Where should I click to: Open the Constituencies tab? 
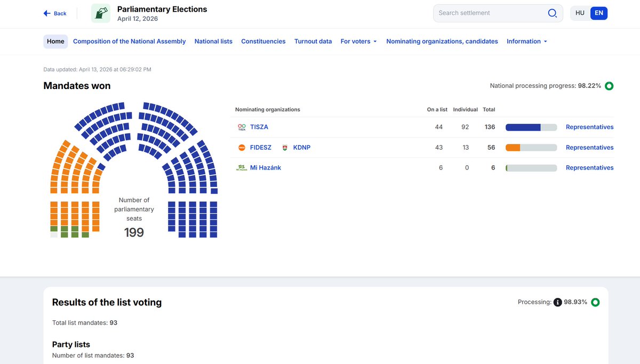263,42
